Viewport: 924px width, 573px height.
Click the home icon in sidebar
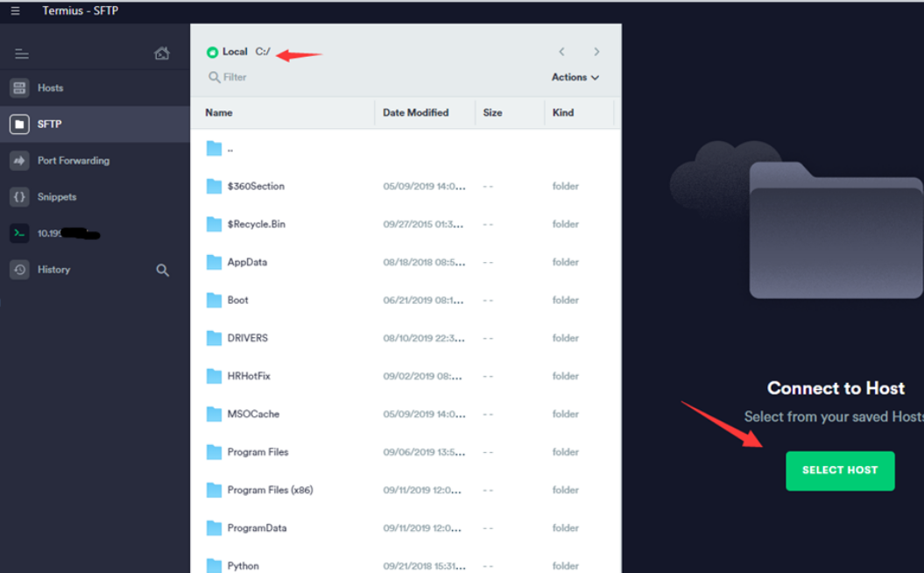click(x=162, y=53)
